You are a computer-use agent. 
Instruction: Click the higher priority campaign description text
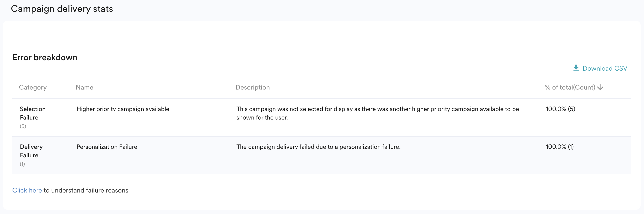378,113
